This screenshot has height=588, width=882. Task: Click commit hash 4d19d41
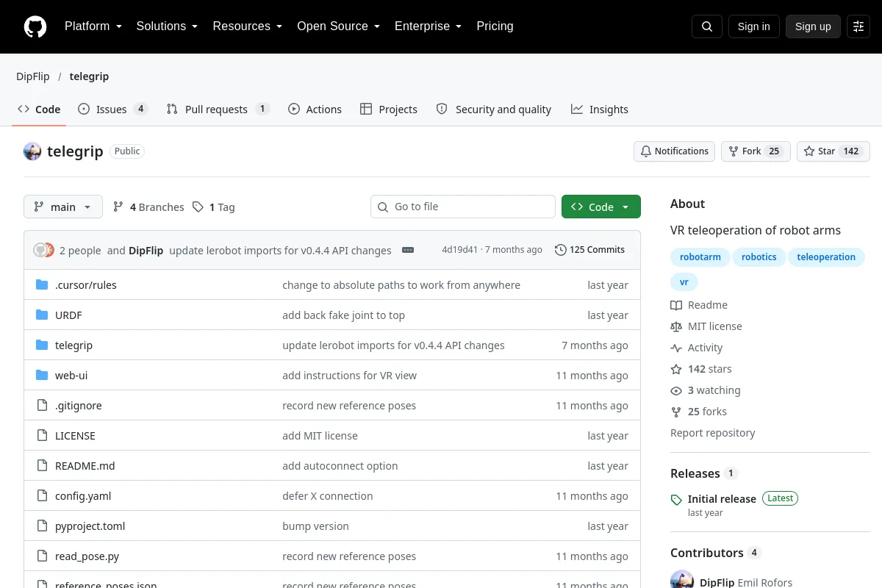point(459,250)
